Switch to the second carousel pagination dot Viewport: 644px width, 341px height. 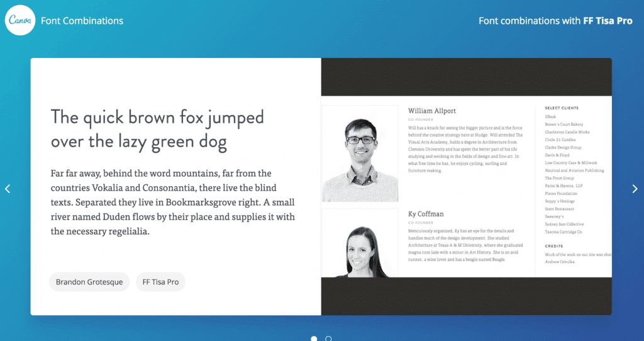click(x=328, y=338)
